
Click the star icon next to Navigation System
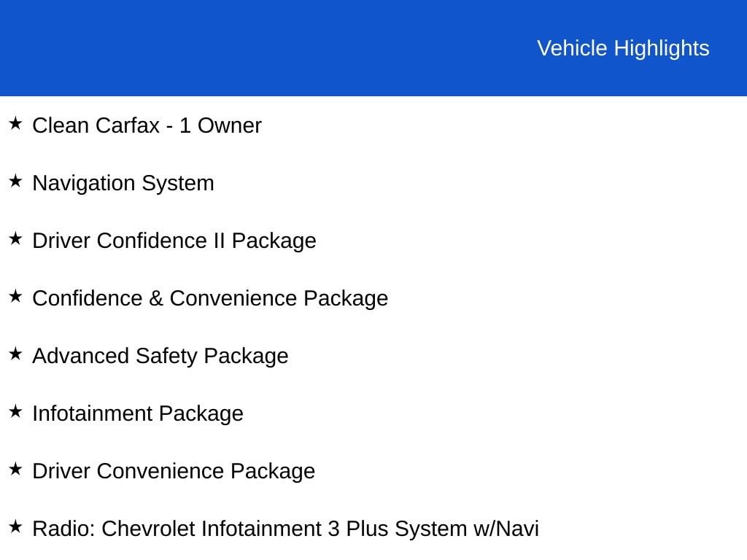15,181
